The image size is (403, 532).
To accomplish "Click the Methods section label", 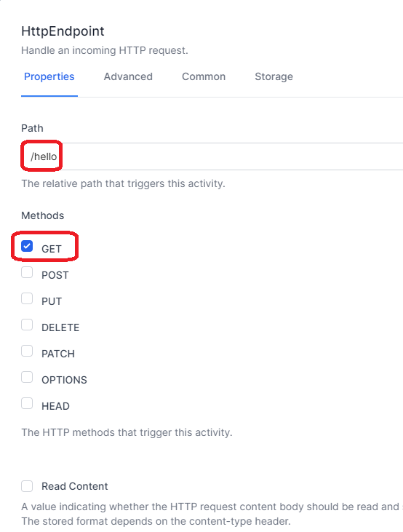I will click(x=43, y=215).
